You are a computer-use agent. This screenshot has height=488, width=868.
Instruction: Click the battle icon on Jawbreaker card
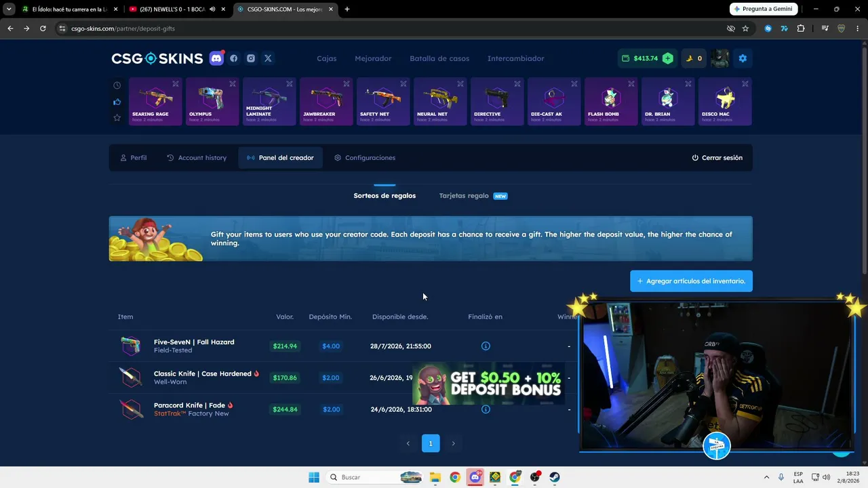347,84
